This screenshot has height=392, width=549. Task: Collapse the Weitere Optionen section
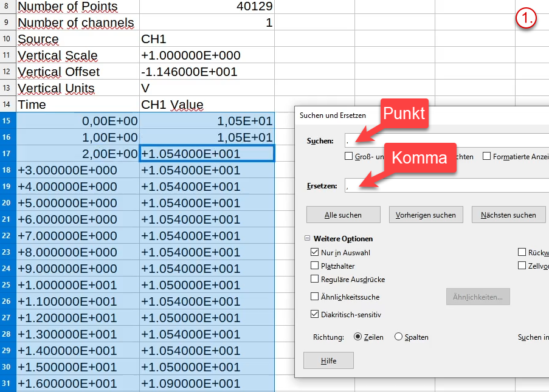pos(308,238)
